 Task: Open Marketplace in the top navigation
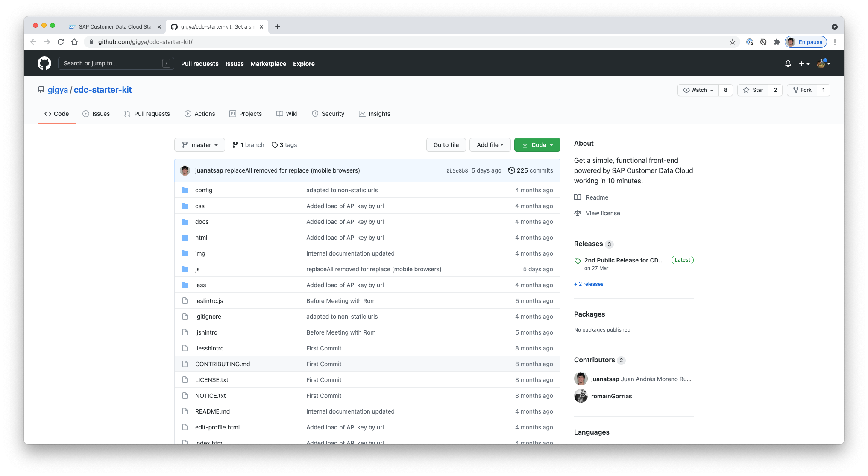pos(268,64)
